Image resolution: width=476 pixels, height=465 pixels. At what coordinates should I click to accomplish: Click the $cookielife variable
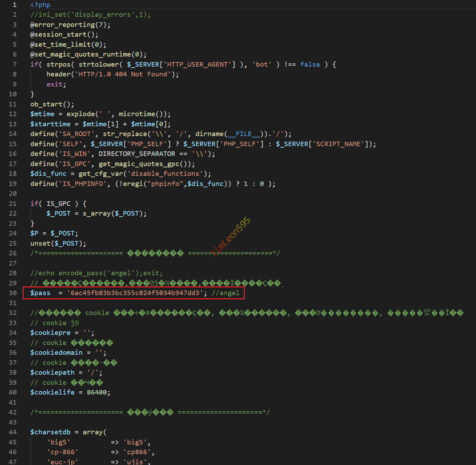click(x=52, y=392)
